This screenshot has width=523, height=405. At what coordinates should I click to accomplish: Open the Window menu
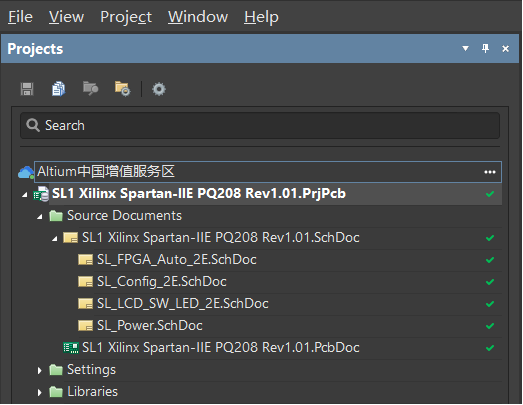click(198, 17)
